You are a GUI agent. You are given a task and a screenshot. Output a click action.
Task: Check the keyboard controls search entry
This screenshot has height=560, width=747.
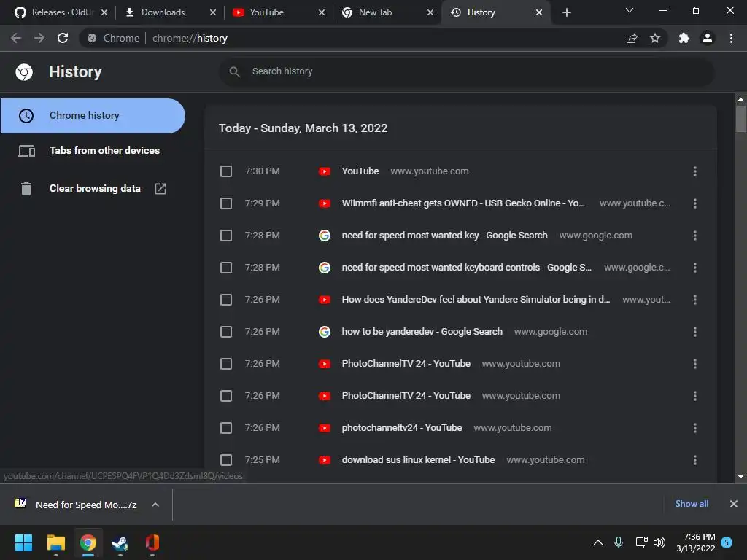(226, 268)
